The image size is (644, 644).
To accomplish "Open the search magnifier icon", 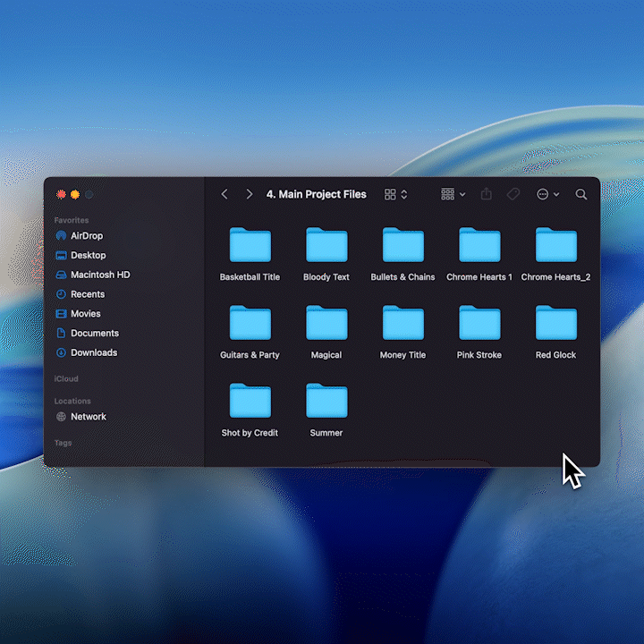I will pyautogui.click(x=581, y=194).
